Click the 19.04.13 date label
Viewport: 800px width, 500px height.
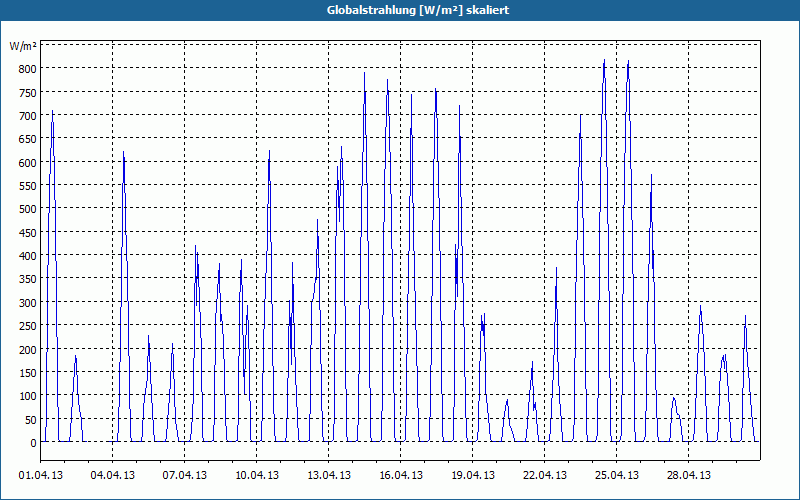(x=472, y=476)
